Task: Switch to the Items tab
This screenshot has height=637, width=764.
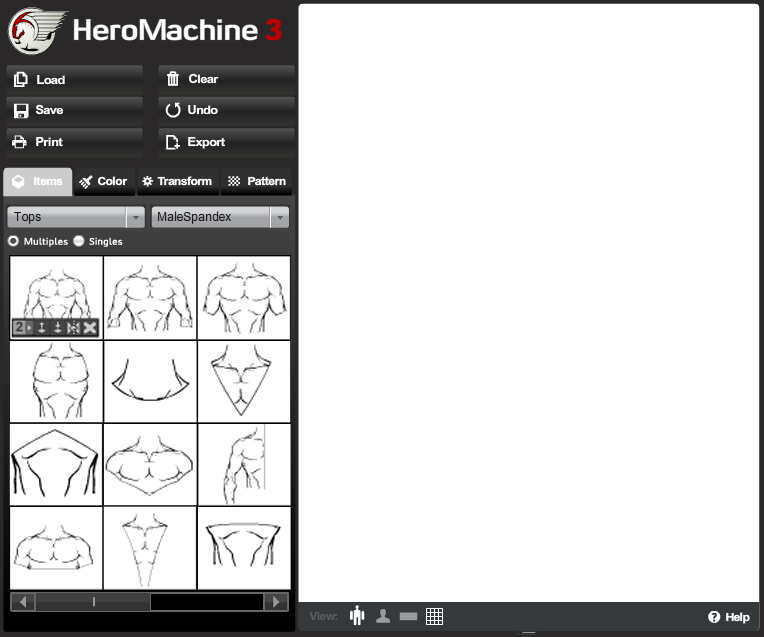Action: [38, 182]
